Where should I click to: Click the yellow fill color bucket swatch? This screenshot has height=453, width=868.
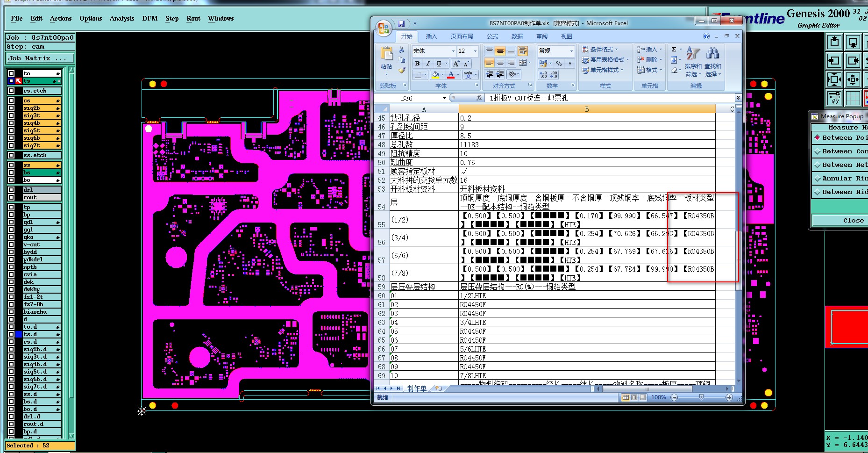click(x=435, y=75)
